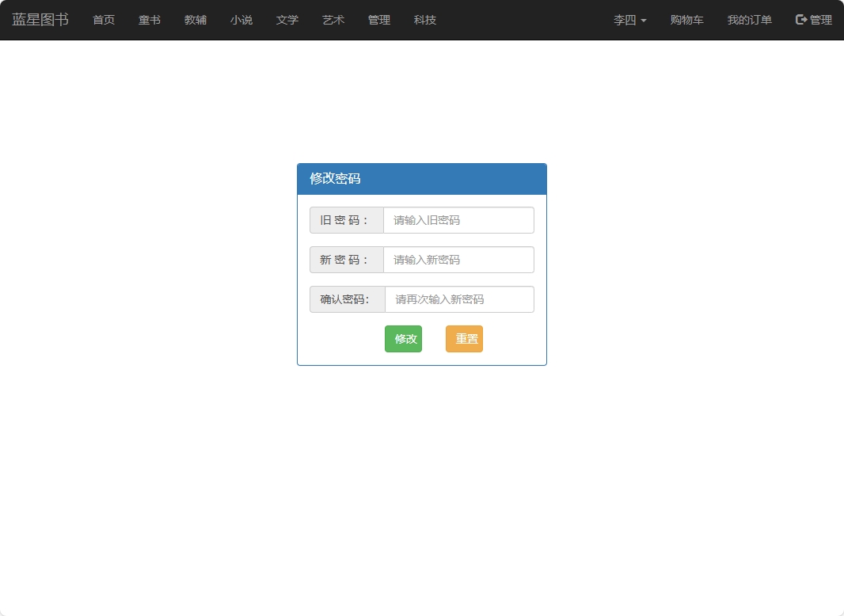Open the 童书 category
This screenshot has width=844, height=616.
click(149, 20)
